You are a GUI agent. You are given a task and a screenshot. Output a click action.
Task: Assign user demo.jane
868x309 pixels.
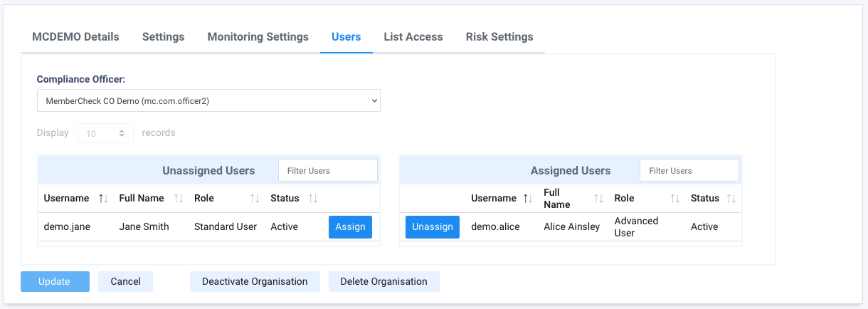coord(350,227)
